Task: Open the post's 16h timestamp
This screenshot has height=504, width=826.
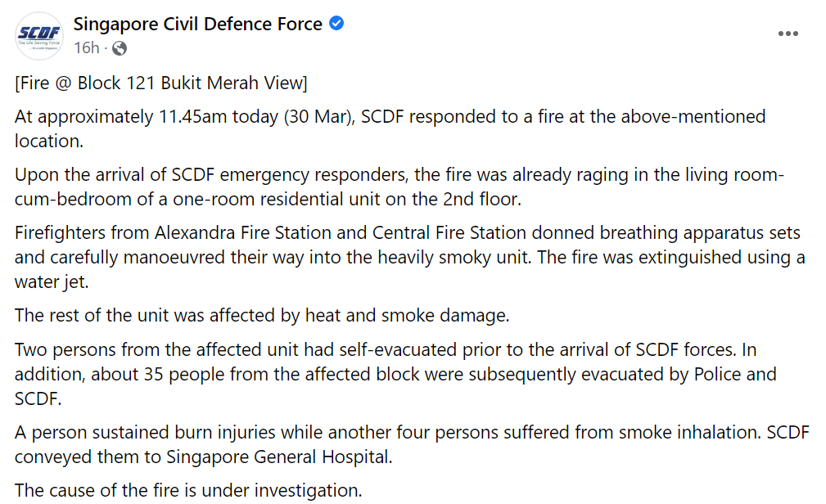Action: [x=86, y=48]
